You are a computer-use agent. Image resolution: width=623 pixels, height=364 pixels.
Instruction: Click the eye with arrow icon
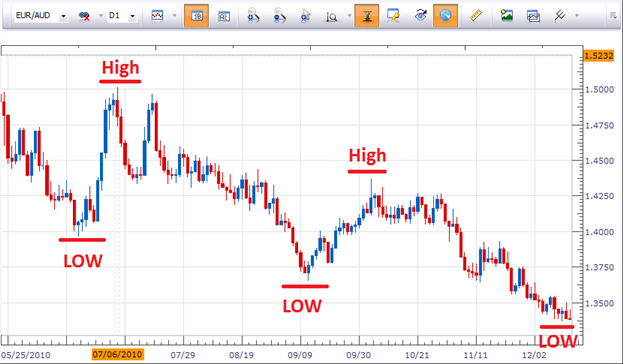point(420,15)
